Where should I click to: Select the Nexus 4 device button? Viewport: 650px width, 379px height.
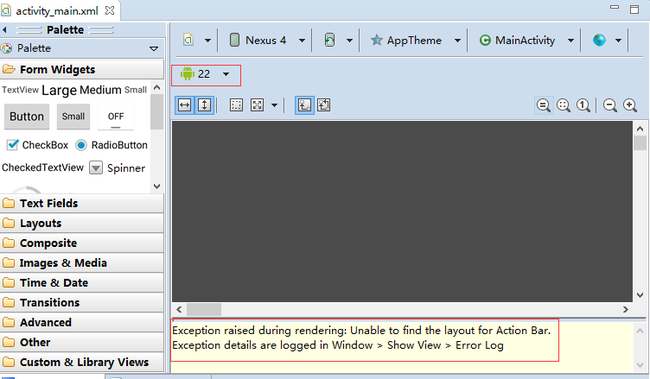point(258,40)
